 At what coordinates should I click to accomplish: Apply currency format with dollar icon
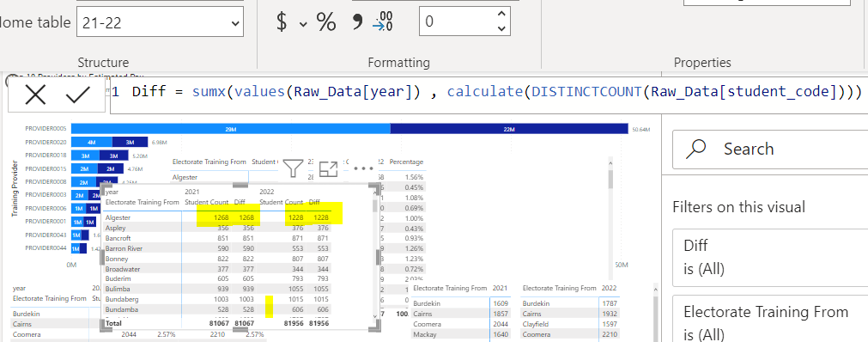282,21
